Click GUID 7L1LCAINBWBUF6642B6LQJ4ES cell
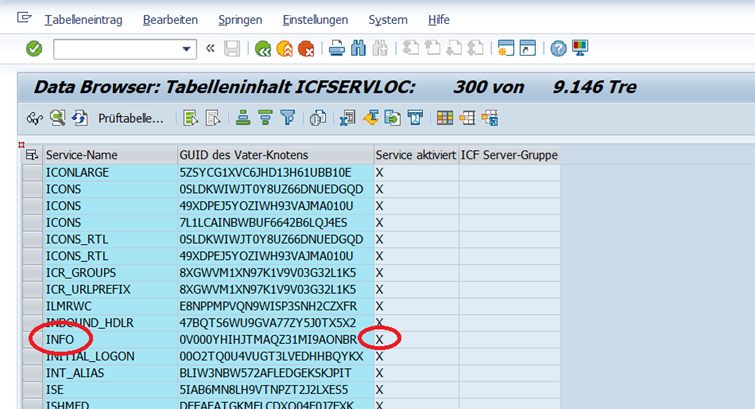755x409 pixels. [x=276, y=223]
